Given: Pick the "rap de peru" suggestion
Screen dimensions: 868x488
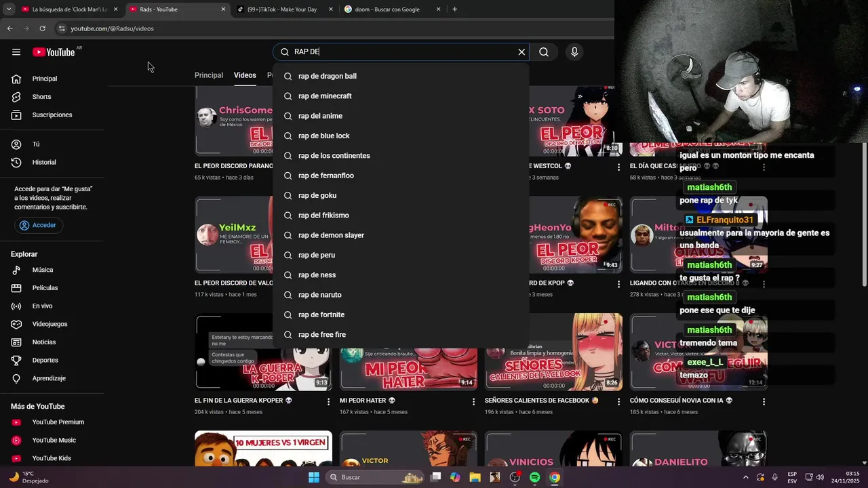Looking at the screenshot, I should point(401,255).
